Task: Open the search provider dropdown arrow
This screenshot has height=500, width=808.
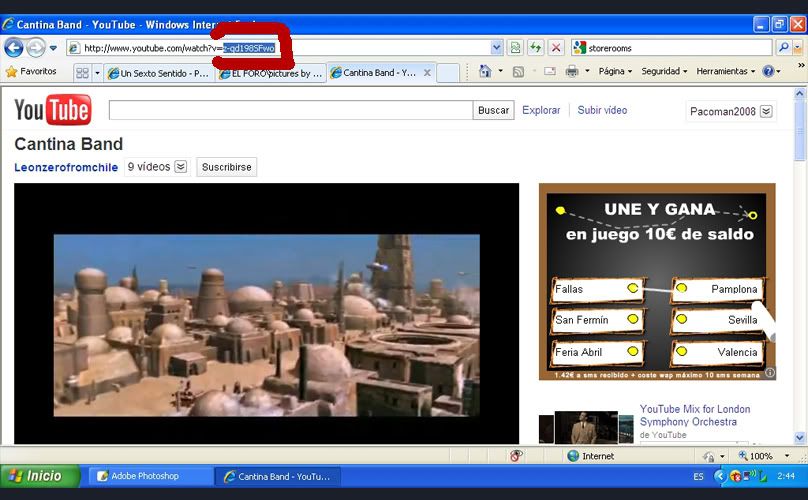Action: (x=798, y=48)
